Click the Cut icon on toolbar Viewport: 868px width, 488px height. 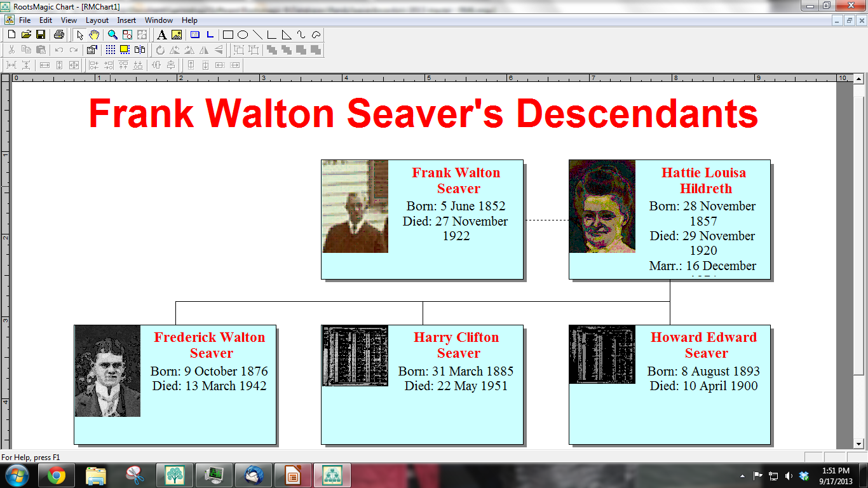(x=12, y=49)
